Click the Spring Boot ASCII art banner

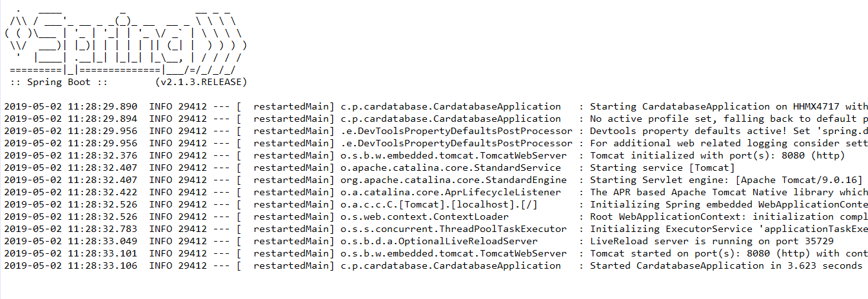coord(125,41)
